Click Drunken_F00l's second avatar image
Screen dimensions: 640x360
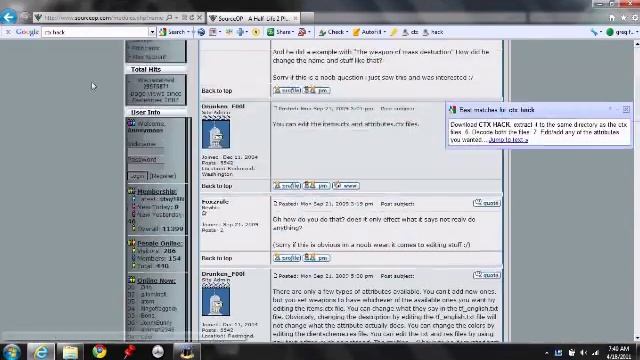(216, 302)
